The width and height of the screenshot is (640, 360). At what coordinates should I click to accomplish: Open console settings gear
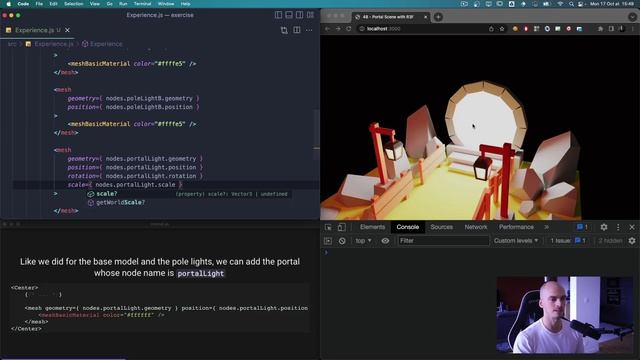[x=632, y=241]
